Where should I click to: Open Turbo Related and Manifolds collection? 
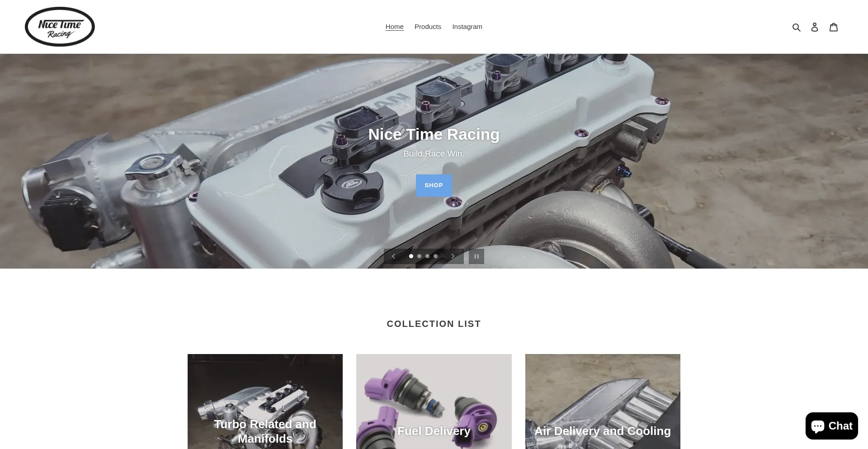[x=265, y=402]
